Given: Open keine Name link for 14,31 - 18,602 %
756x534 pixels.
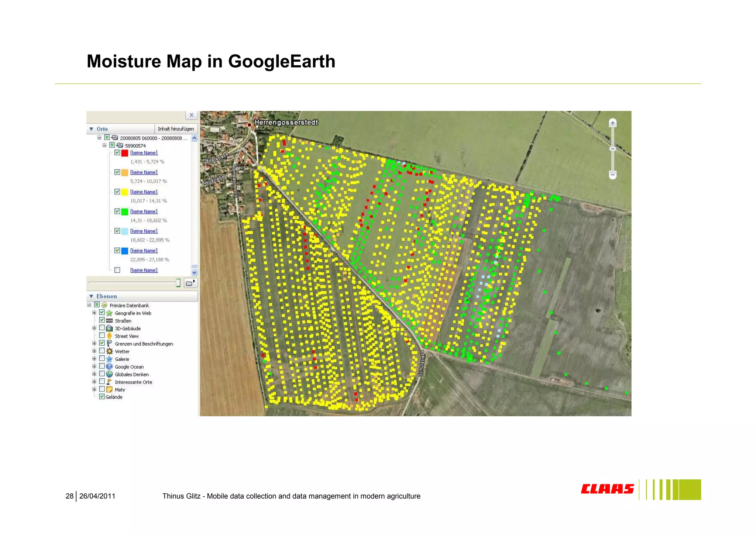Looking at the screenshot, I should tap(144, 211).
